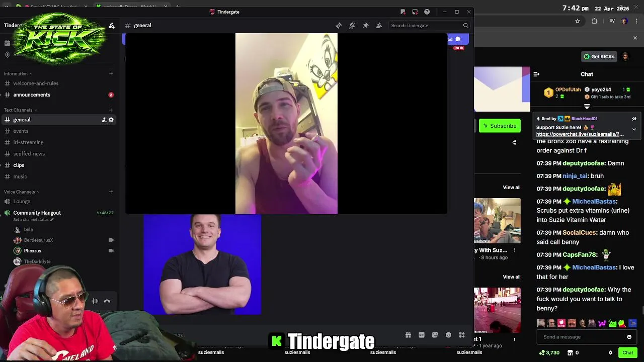Open gift icon in Discord message bar
Image resolution: width=644 pixels, height=362 pixels.
(408, 335)
